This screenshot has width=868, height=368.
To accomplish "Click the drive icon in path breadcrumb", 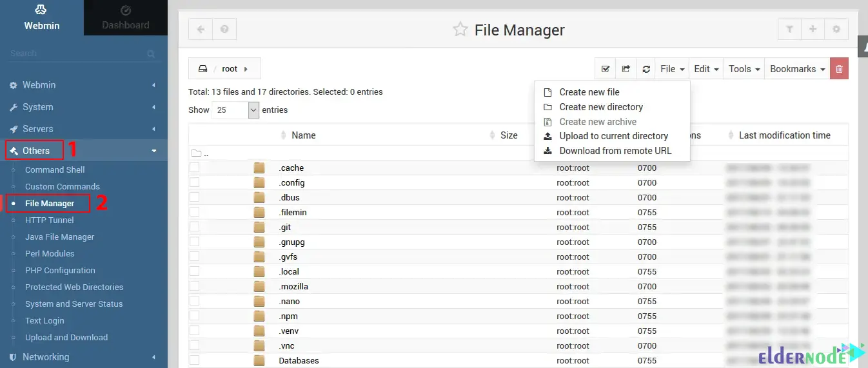I will 202,69.
